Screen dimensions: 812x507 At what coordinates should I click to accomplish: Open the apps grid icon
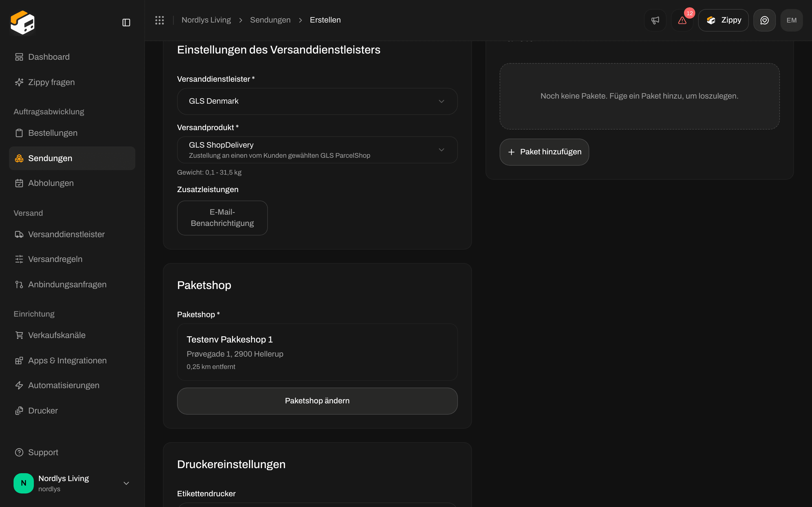tap(159, 20)
